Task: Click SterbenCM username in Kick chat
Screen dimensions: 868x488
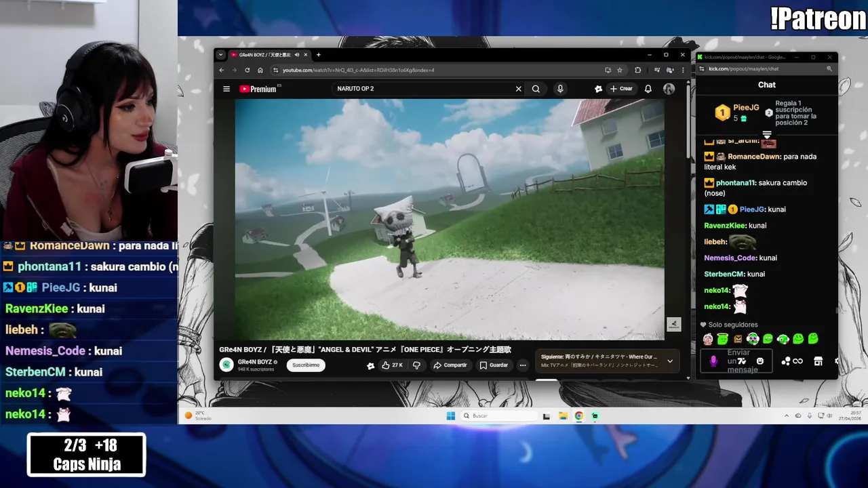Action: (x=724, y=274)
